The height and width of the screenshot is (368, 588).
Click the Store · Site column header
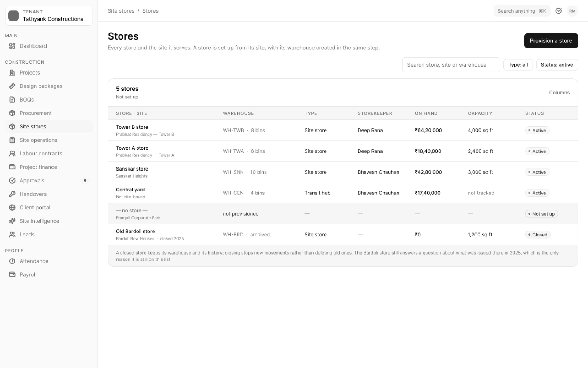click(131, 113)
